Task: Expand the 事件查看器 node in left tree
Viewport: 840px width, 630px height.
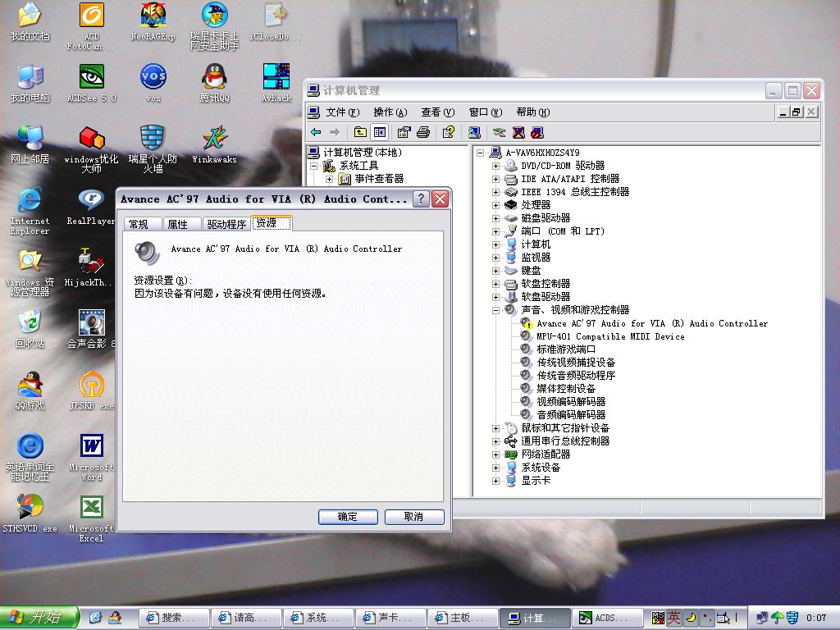Action: pos(330,179)
